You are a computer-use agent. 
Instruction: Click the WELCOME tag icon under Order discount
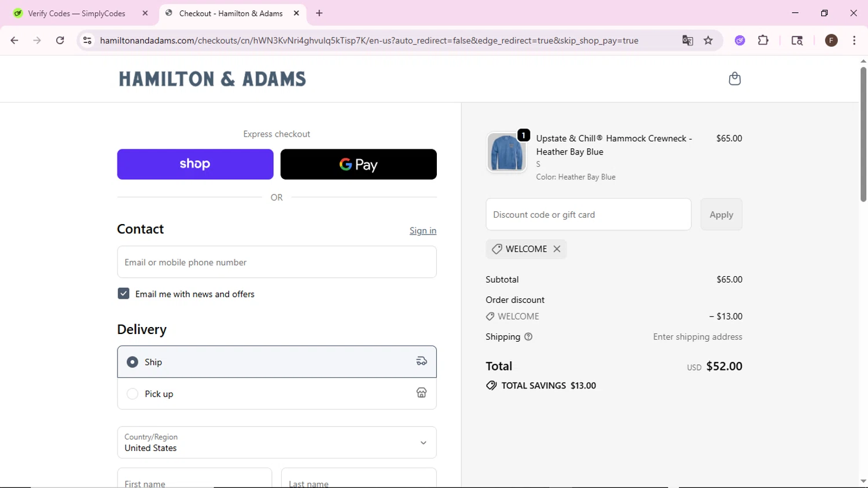(x=490, y=317)
